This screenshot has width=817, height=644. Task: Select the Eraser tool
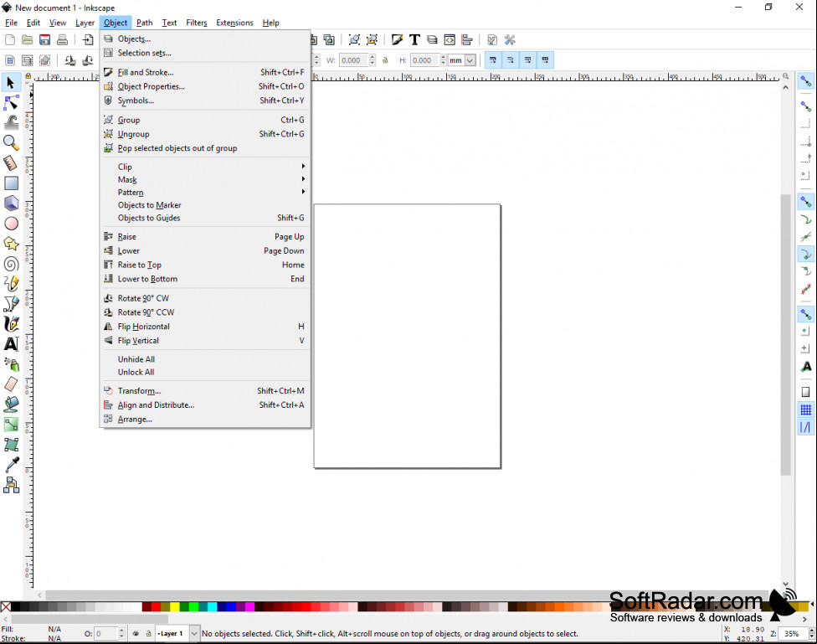pyautogui.click(x=11, y=384)
